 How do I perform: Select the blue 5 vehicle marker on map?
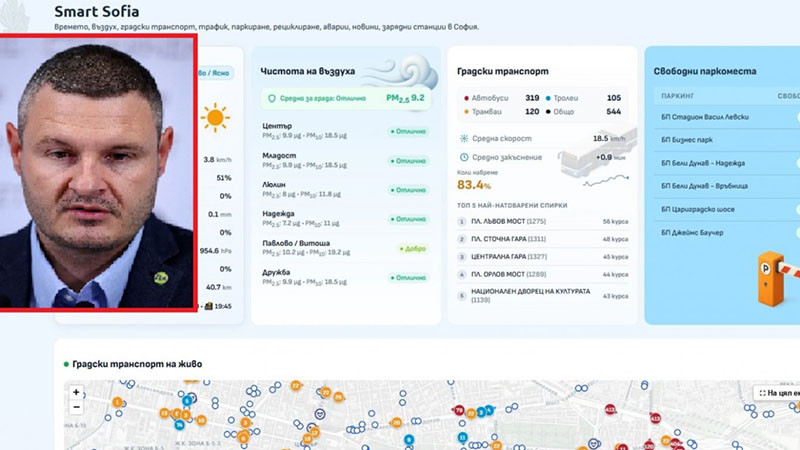pos(187,401)
